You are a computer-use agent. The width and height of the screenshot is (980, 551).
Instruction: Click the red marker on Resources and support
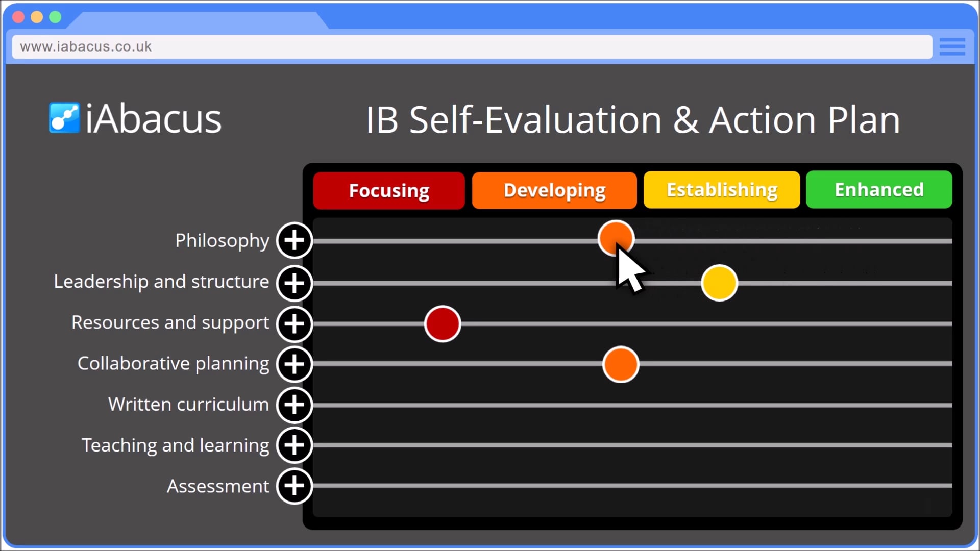pyautogui.click(x=442, y=323)
